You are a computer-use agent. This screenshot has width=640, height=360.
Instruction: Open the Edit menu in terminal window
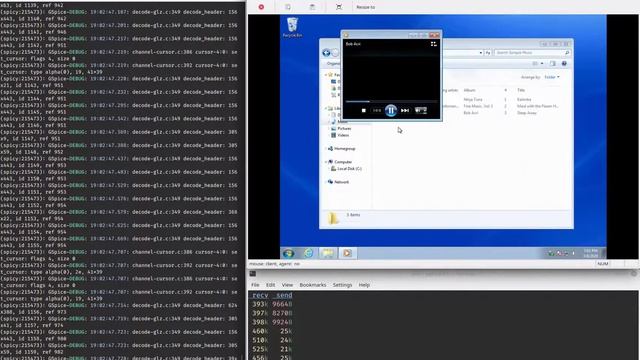tap(270, 285)
